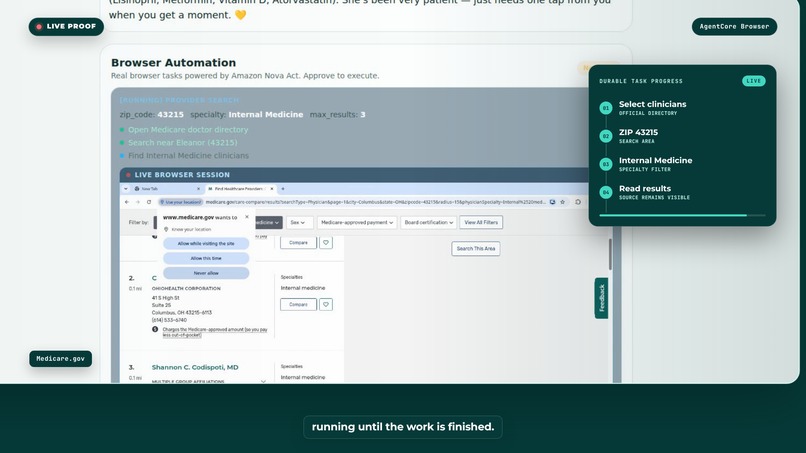Click the Medicare.gov badge
This screenshot has height=453, width=806.
tap(61, 359)
